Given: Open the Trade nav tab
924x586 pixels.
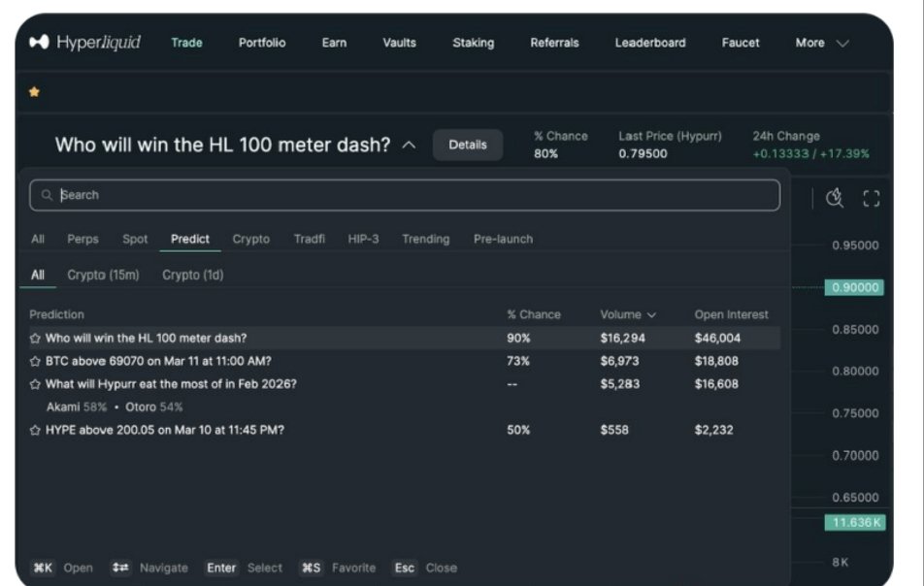Looking at the screenshot, I should (x=186, y=43).
